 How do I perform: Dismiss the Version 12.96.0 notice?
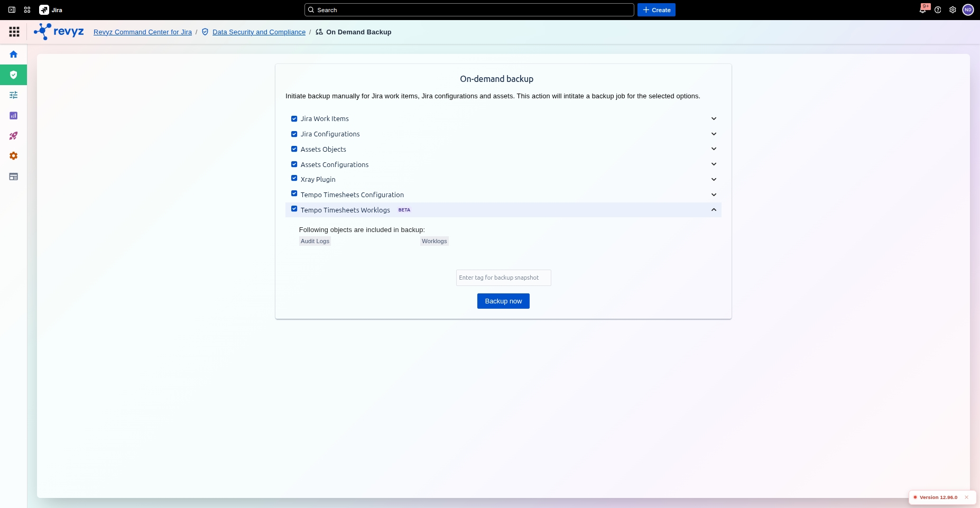pos(966,497)
